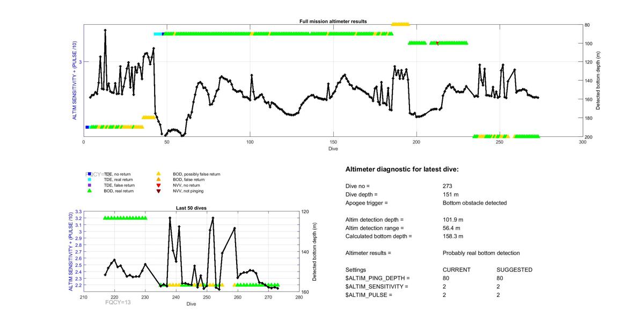The height and width of the screenshot is (328, 644).
Task: Click the calculated bottom depth value '158.3 m'
Action: (x=453, y=236)
